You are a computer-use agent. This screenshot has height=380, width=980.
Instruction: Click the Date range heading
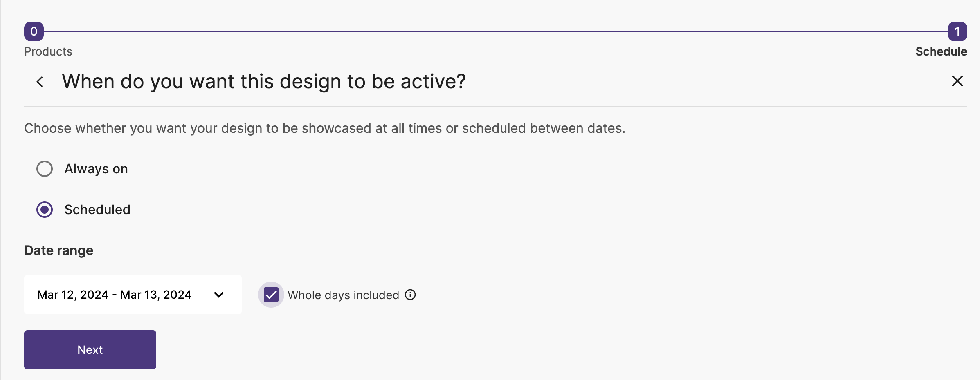tap(59, 250)
